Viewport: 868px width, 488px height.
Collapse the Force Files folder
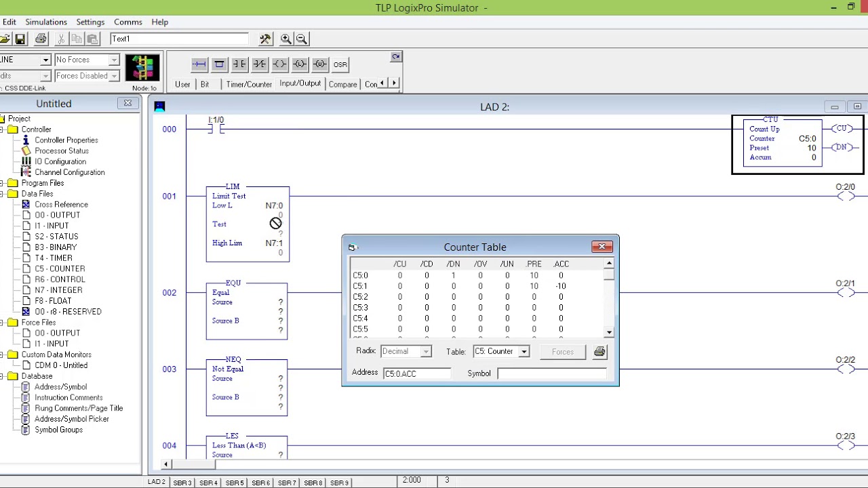tap(2, 323)
